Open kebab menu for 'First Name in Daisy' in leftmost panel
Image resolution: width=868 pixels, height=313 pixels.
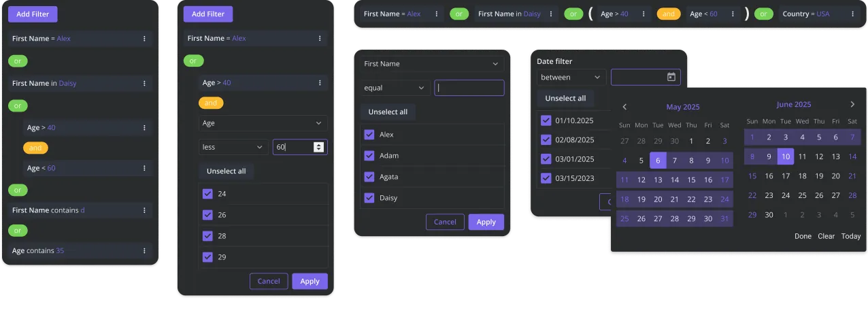coord(144,84)
